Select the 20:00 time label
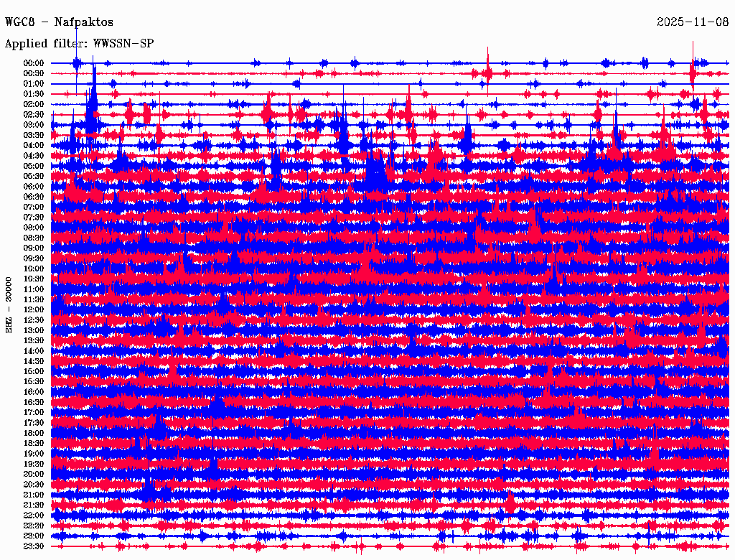Viewport: 735px width, 560px height. pyautogui.click(x=34, y=474)
